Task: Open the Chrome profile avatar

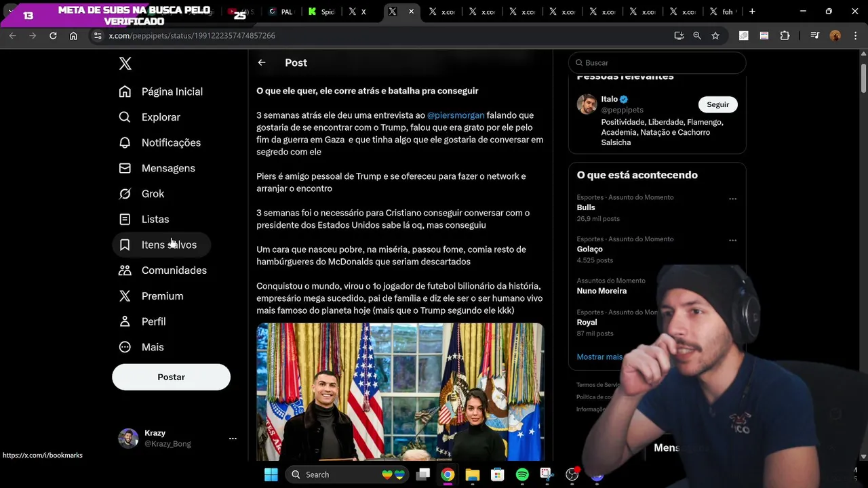Action: click(835, 36)
